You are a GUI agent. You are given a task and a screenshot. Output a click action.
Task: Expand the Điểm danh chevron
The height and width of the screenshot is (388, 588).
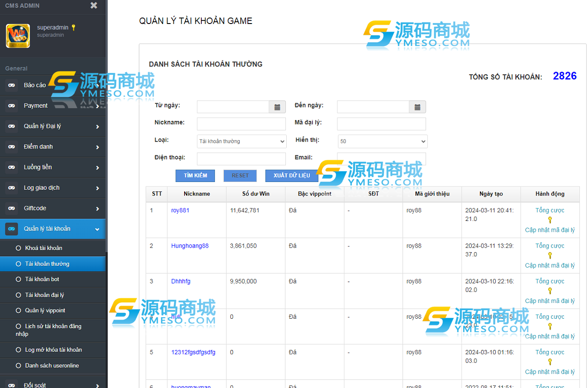click(x=97, y=147)
